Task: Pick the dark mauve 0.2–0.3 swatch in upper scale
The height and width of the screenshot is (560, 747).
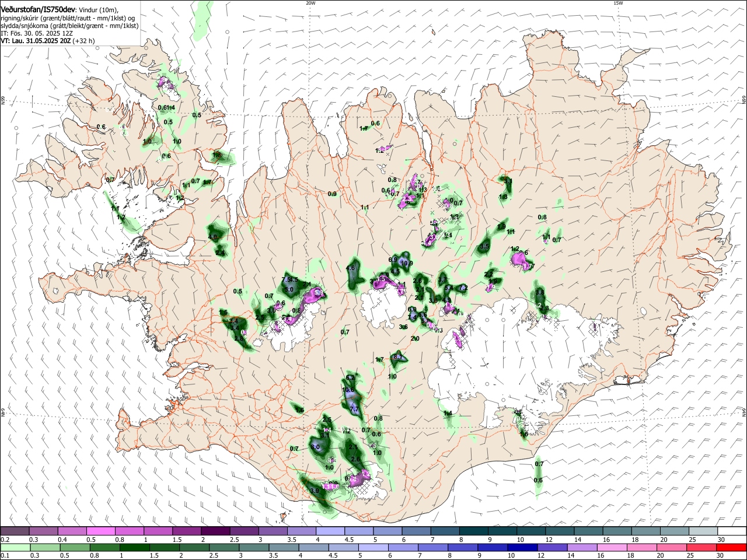Action: pos(15,531)
